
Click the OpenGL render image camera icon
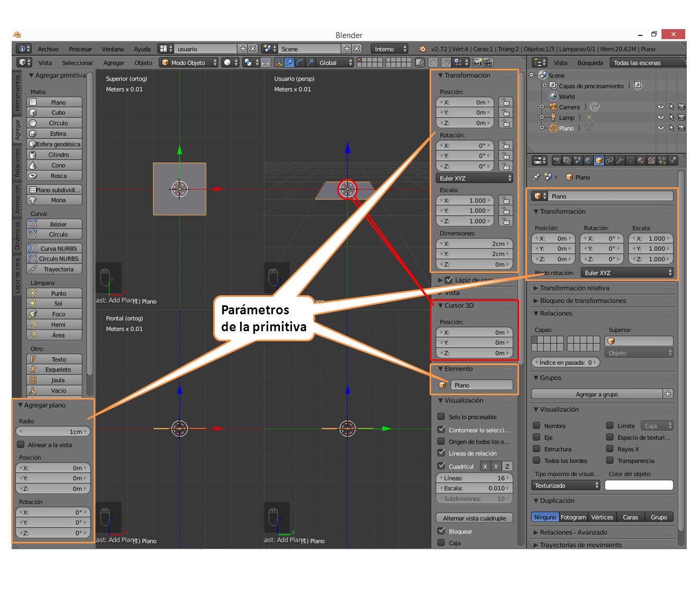click(x=477, y=62)
